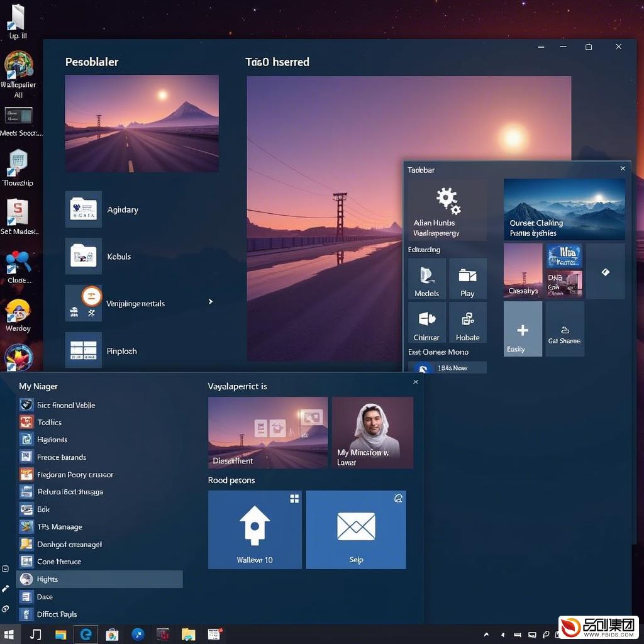Open the My Mincsfon portrait tile

pos(372,433)
